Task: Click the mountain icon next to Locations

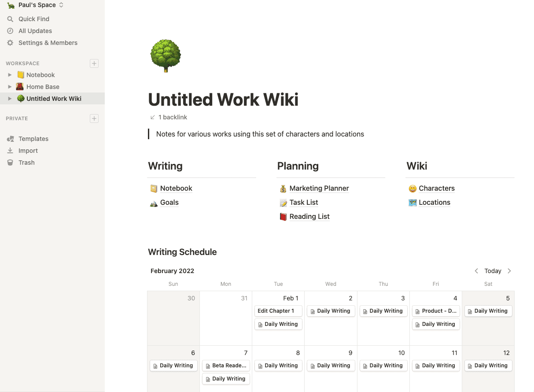Action: point(412,202)
